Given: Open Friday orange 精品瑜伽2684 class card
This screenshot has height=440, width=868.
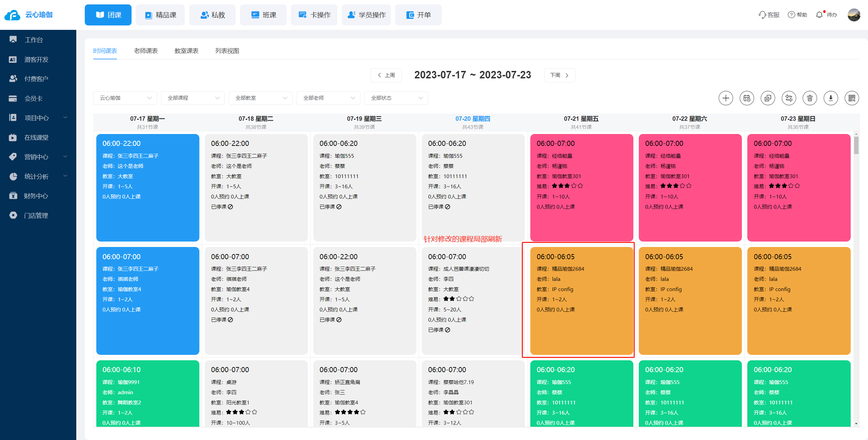Looking at the screenshot, I should [582, 301].
